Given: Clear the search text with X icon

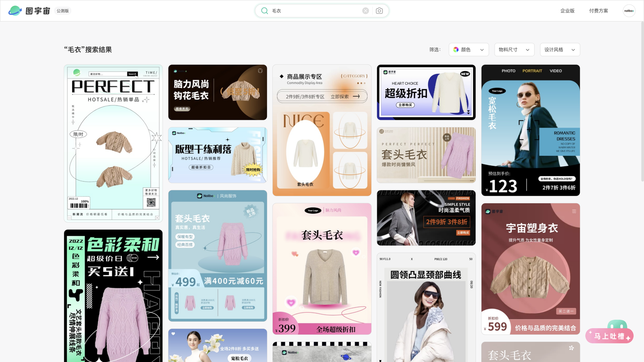Looking at the screenshot, I should point(365,11).
